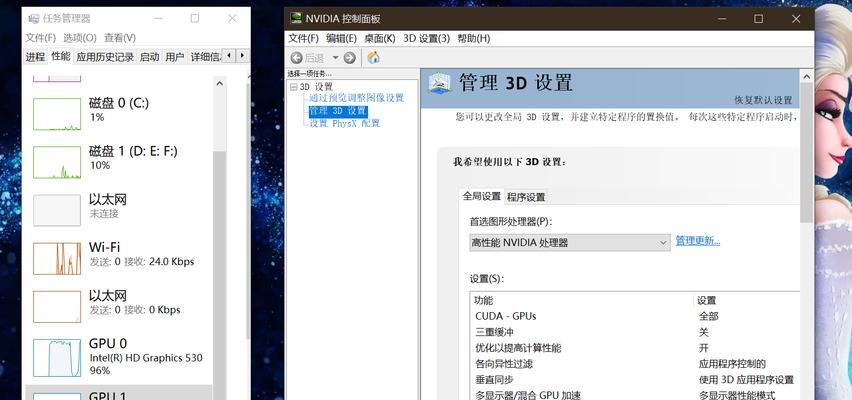Click the Forward arrow in NVIDIA toolbar
Screen dimensions: 852x400
click(x=349, y=58)
